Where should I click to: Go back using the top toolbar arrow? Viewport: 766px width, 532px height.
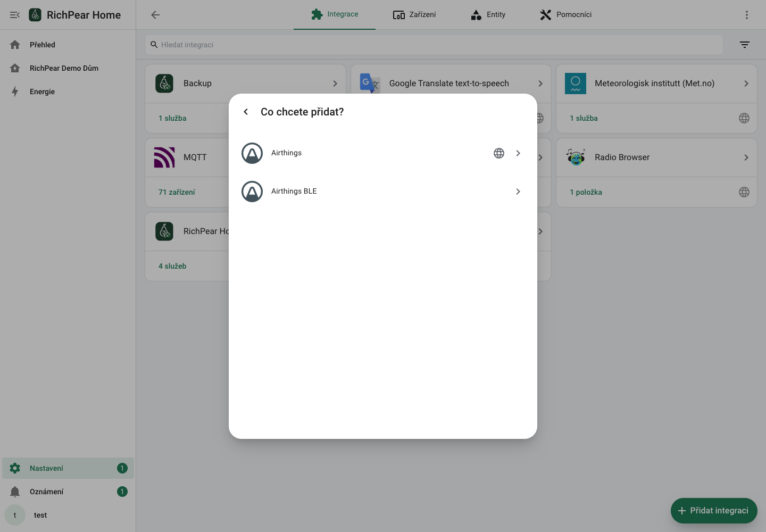pyautogui.click(x=155, y=15)
